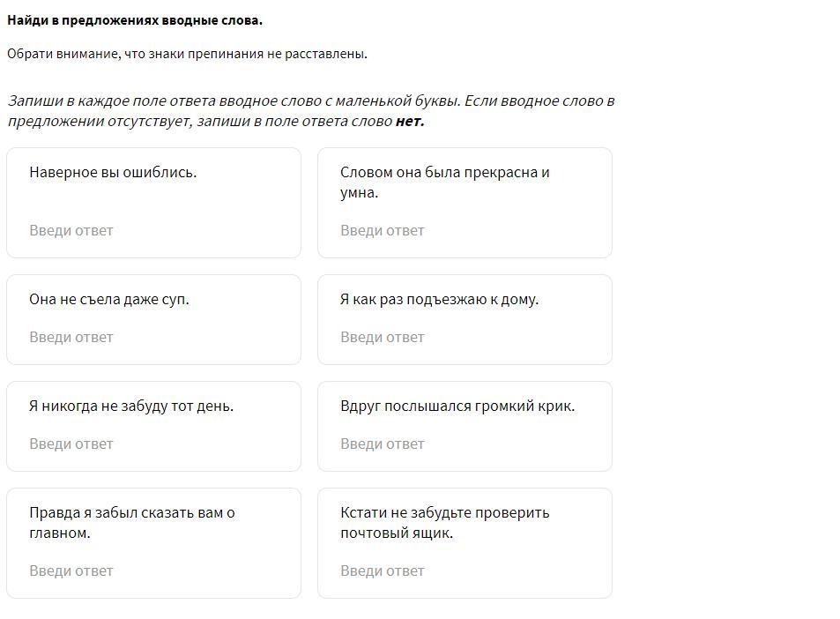Click the sentence text "Она не съела даже суп."
Viewport: 840px width, 619px height.
point(109,299)
